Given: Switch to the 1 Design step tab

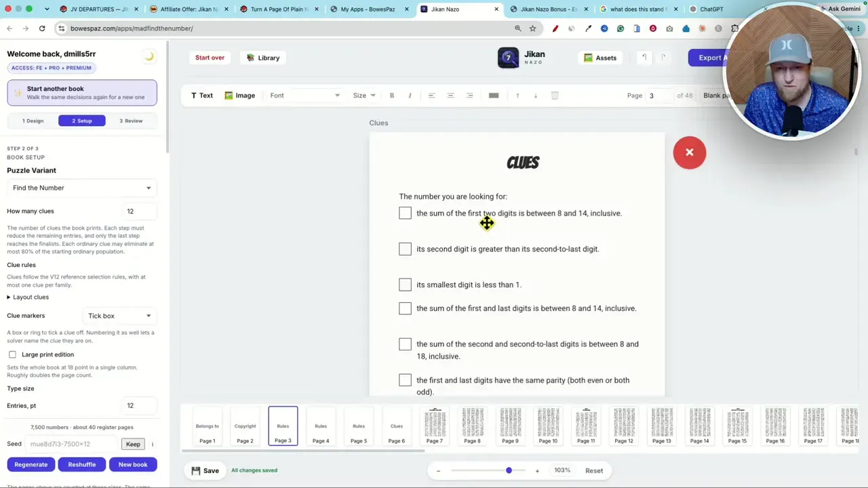Looking at the screenshot, I should point(33,121).
